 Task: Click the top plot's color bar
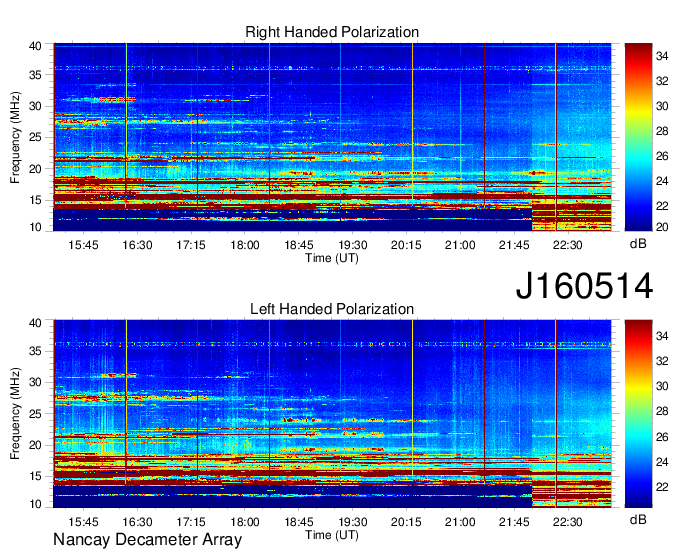[x=638, y=137]
